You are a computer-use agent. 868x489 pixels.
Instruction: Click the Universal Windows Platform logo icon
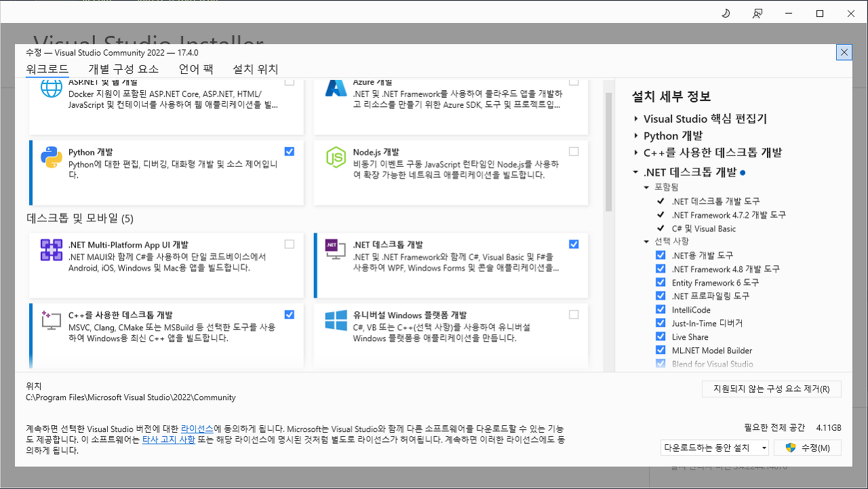(x=336, y=321)
